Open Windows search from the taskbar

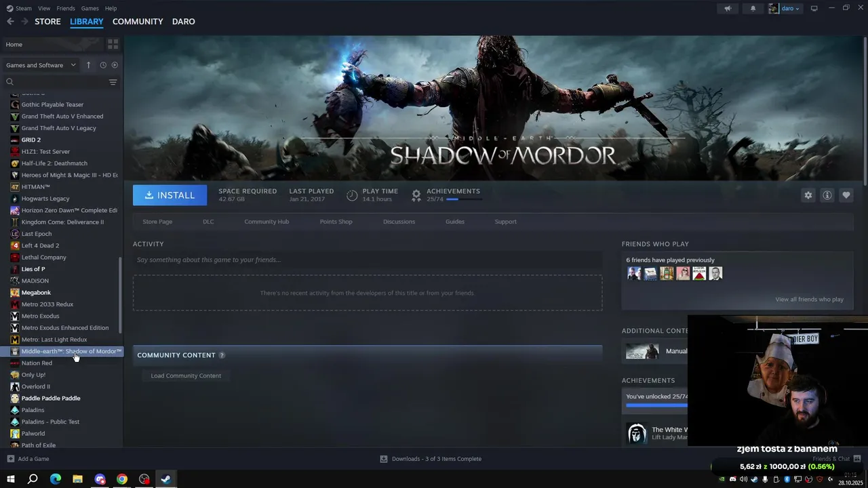click(33, 479)
